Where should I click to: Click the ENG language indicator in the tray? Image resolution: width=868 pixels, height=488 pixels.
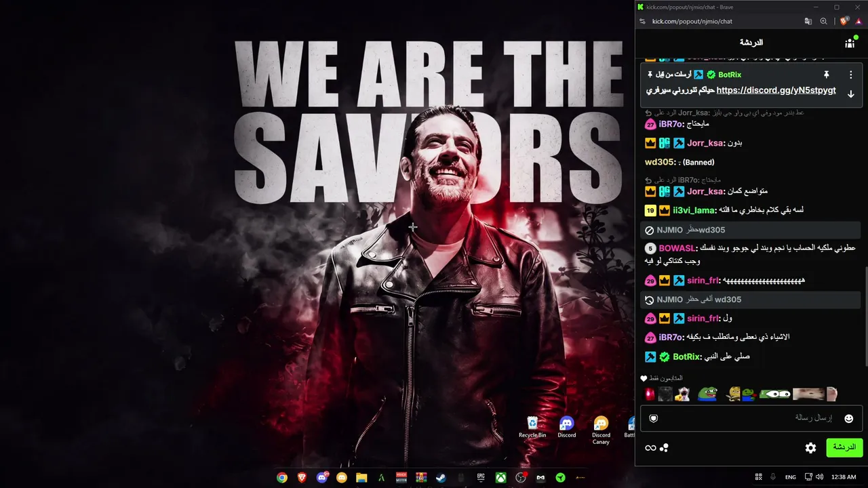click(791, 477)
